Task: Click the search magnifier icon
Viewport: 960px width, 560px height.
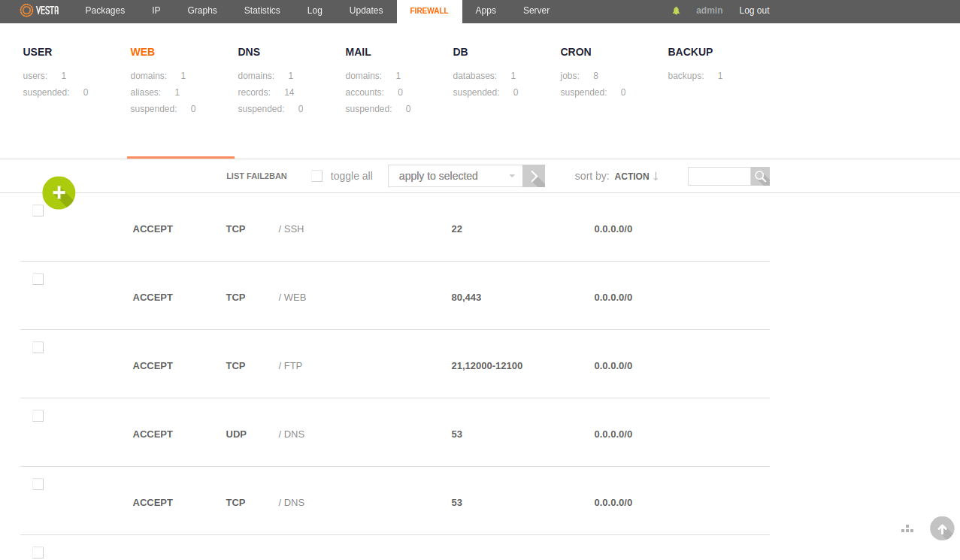Action: tap(760, 177)
